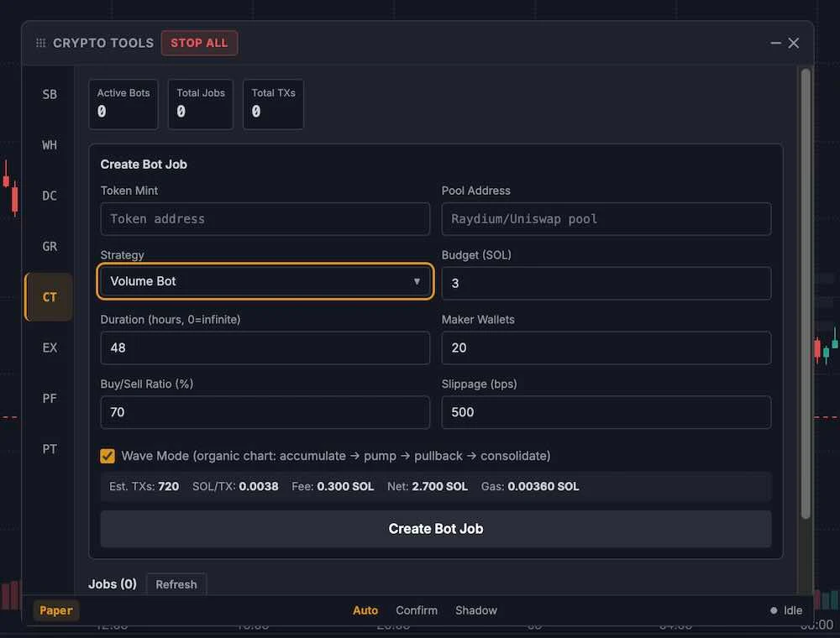
Task: Edit the Buy/Sell Ratio field
Action: tap(265, 412)
